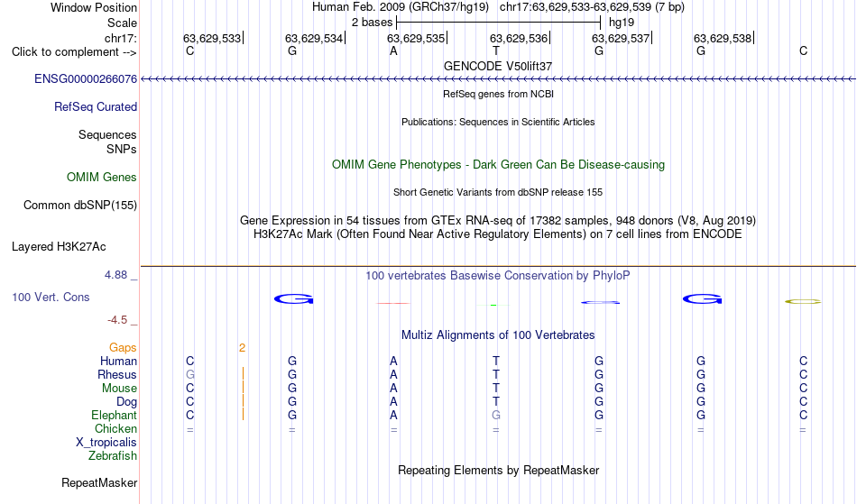Click the OMIM Gene Phenotypes track title
857x504 pixels.
coord(499,164)
